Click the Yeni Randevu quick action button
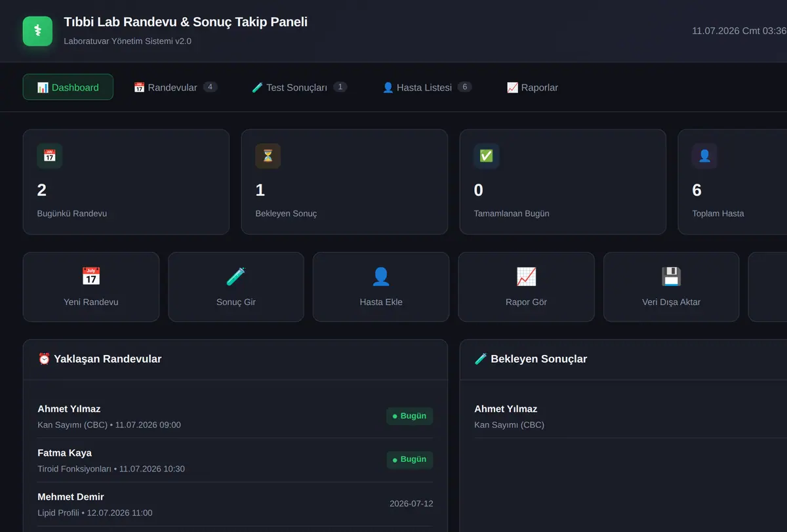The height and width of the screenshot is (532, 787). (x=91, y=287)
